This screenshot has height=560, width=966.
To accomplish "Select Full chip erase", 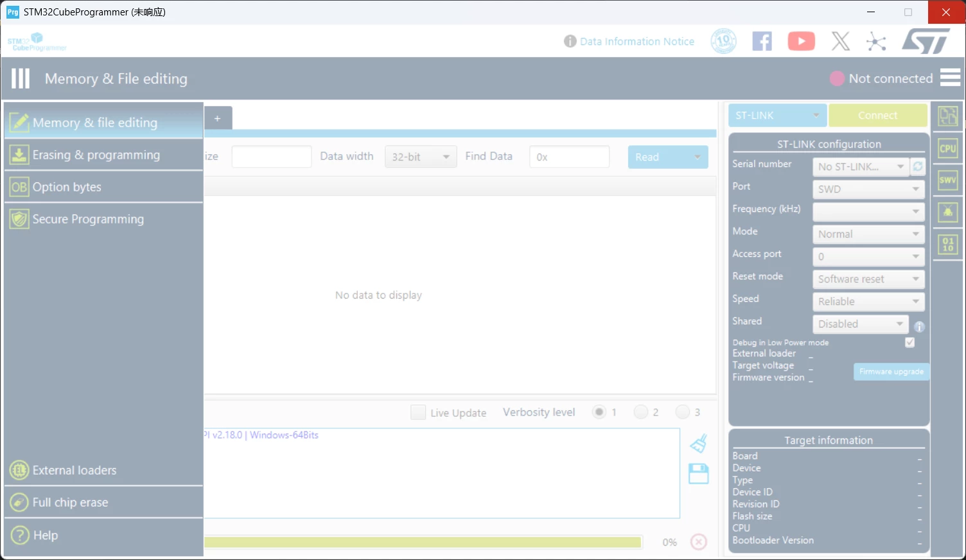I will [103, 502].
